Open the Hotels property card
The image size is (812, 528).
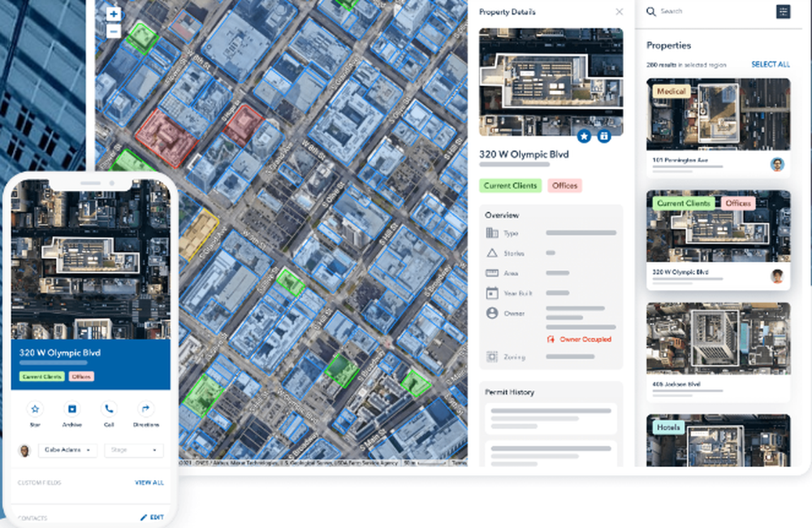719,440
